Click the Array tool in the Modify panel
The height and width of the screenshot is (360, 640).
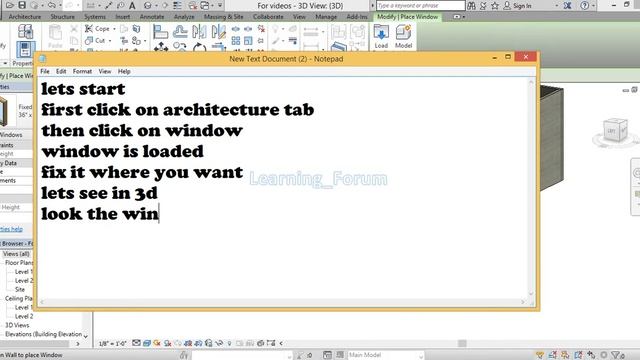(x=236, y=40)
